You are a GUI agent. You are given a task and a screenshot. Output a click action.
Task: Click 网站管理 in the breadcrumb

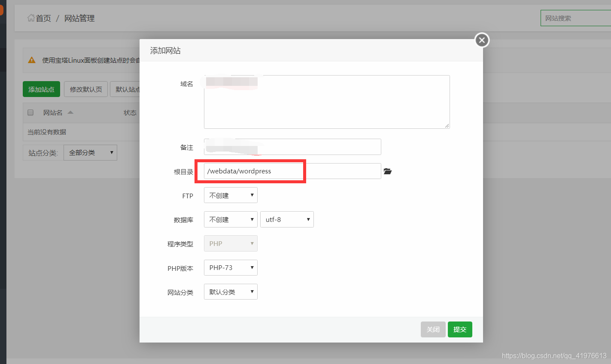(x=79, y=18)
